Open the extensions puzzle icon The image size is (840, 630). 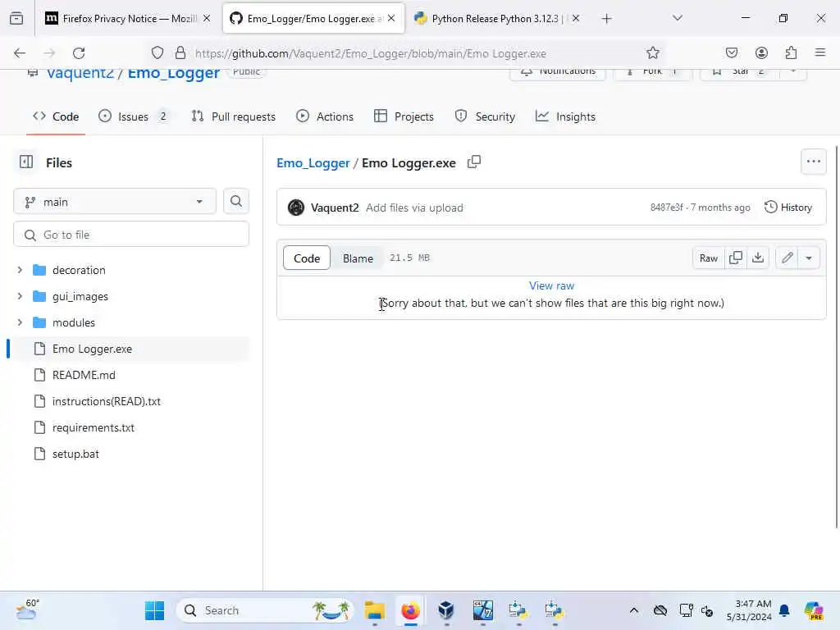(x=791, y=53)
